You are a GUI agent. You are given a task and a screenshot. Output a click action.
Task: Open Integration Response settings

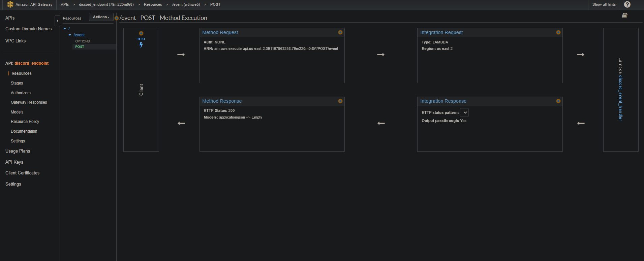tap(443, 101)
